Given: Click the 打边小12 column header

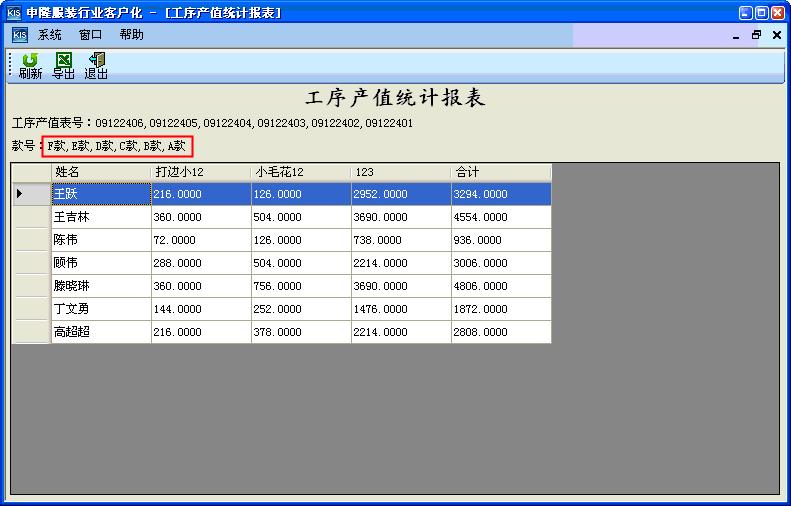Looking at the screenshot, I should pyautogui.click(x=201, y=173).
